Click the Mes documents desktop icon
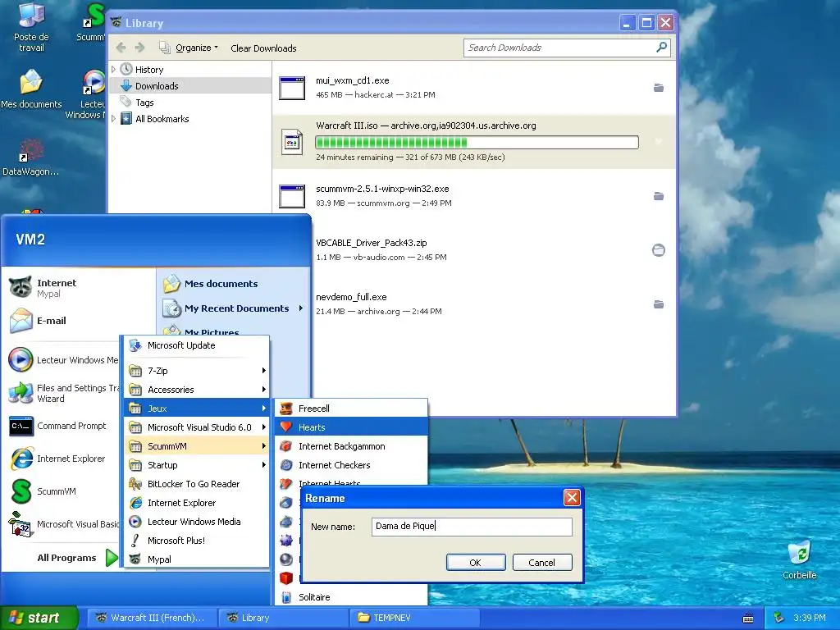Image resolution: width=840 pixels, height=630 pixels. tap(31, 89)
